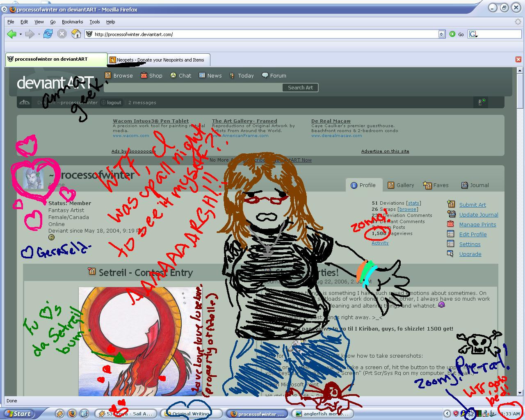Open the Help menu

110,22
